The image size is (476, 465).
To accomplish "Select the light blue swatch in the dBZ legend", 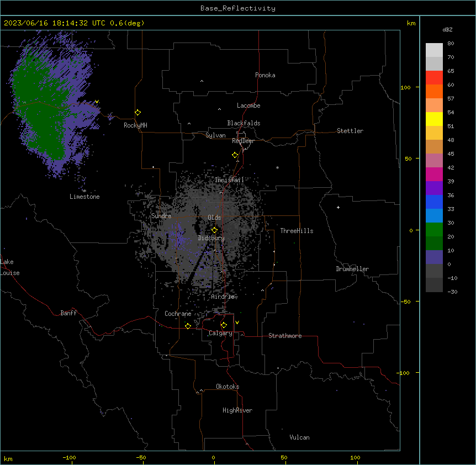I will [x=434, y=216].
